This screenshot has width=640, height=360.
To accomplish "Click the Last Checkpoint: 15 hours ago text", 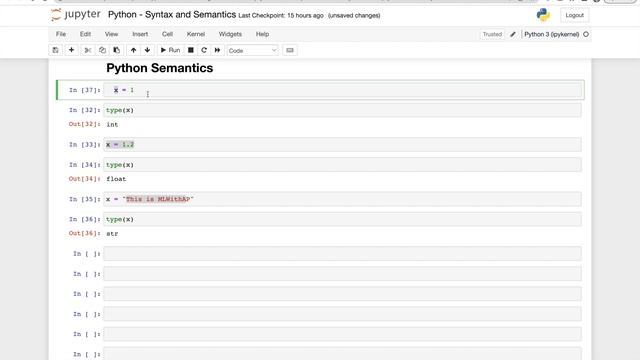I will 281,16.
